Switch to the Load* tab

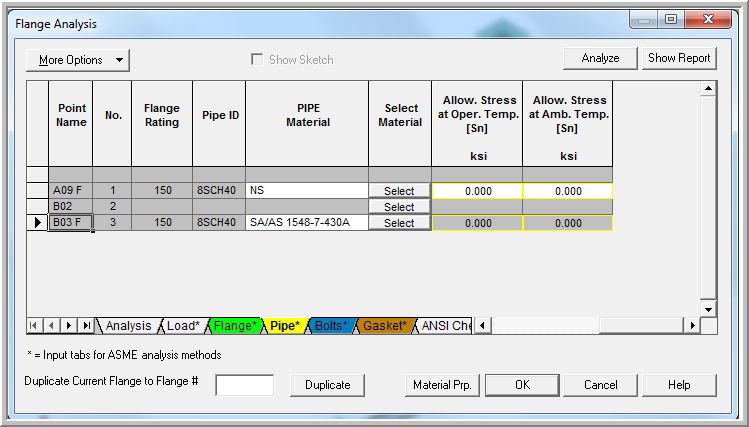tap(183, 326)
